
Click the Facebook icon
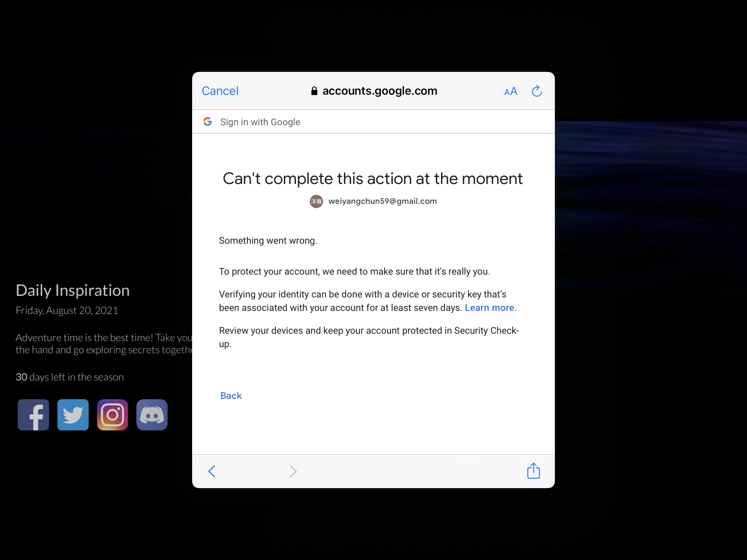click(x=33, y=415)
